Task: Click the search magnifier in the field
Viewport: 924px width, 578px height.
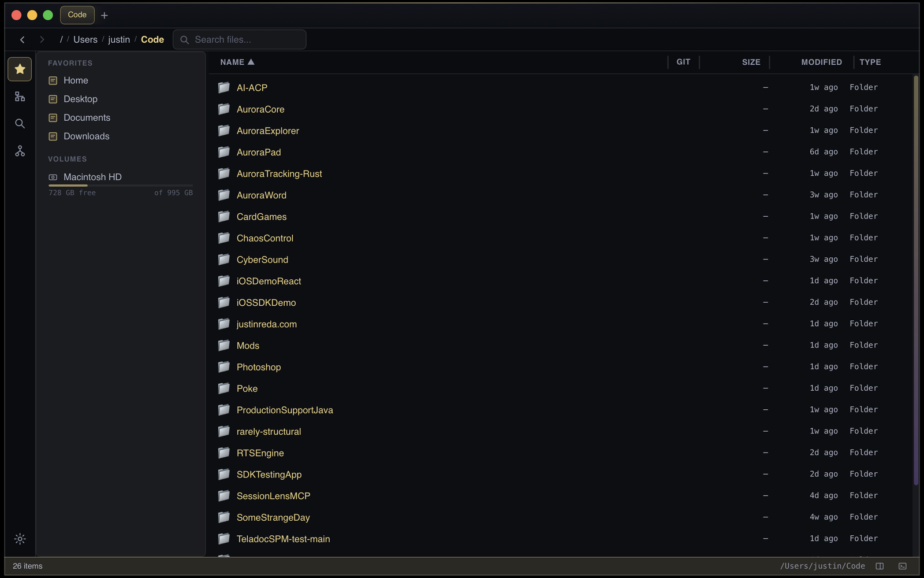Action: [x=185, y=40]
